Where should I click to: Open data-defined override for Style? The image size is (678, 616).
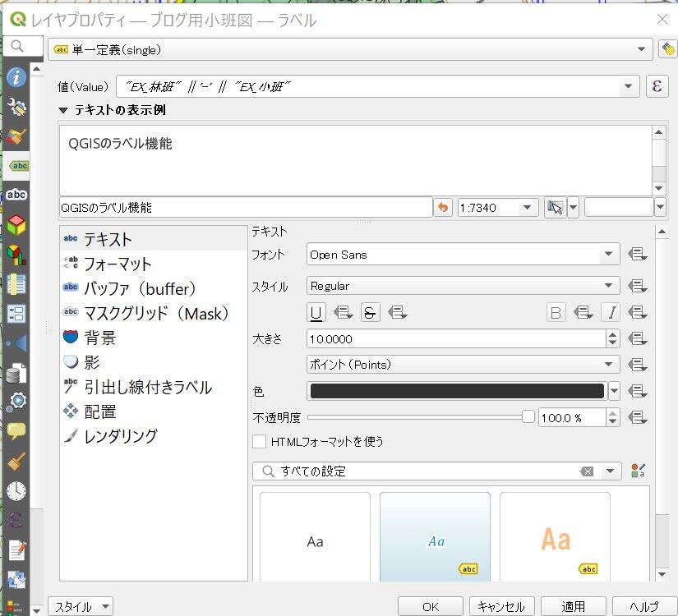pos(638,286)
